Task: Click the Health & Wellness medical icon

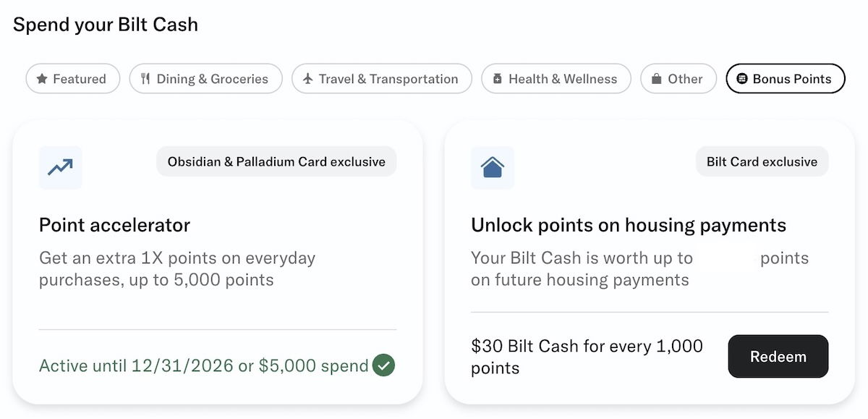Action: coord(498,79)
